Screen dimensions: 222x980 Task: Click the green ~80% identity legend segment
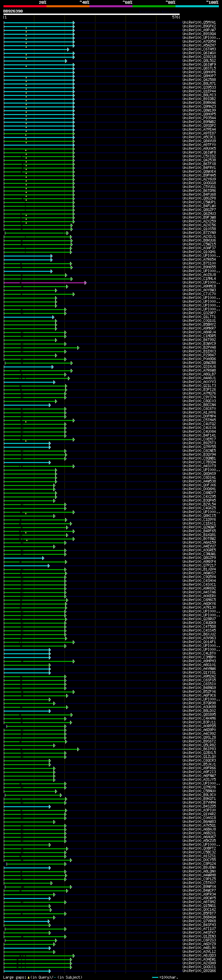[154, 6]
